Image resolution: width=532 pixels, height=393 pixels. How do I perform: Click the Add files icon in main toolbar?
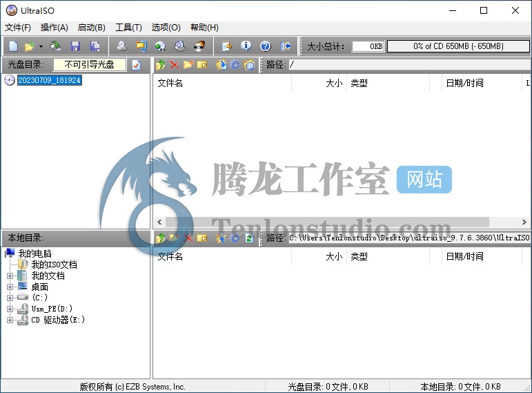[x=226, y=46]
